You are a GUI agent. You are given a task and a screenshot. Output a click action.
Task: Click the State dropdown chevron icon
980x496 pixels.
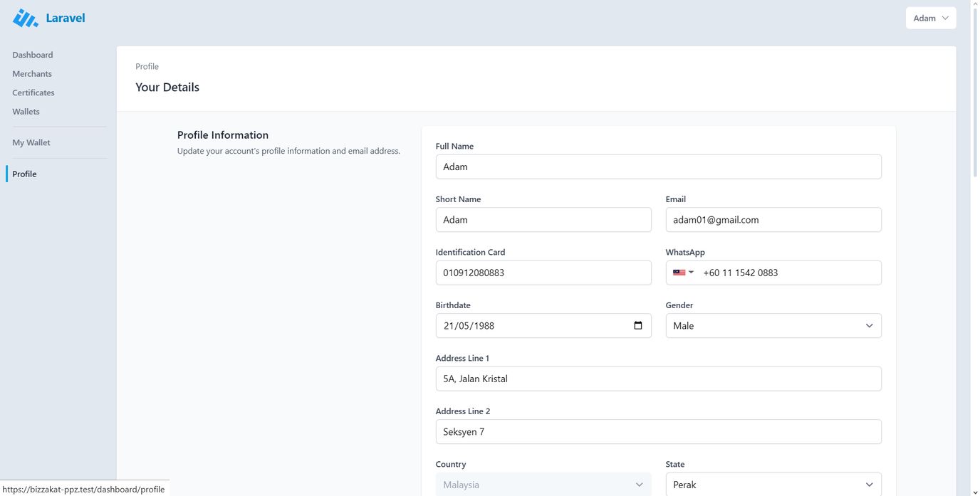[x=869, y=484]
